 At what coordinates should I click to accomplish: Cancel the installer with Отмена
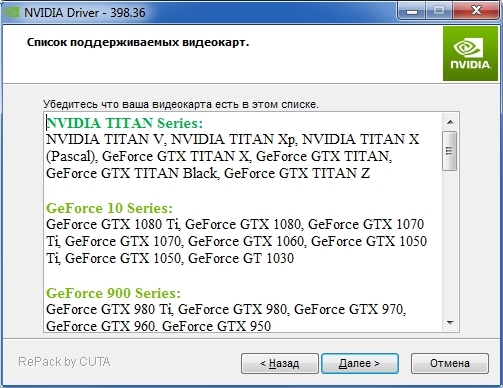[450, 363]
